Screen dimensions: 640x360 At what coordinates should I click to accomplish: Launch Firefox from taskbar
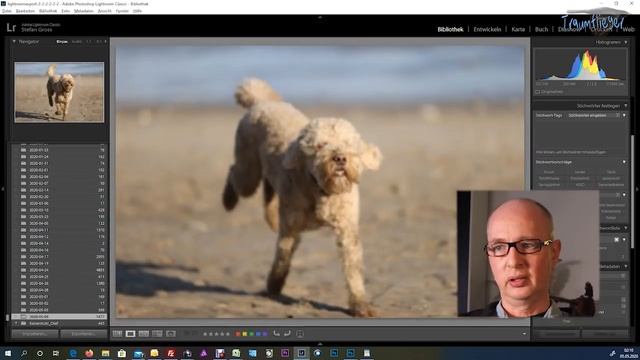click(89, 353)
